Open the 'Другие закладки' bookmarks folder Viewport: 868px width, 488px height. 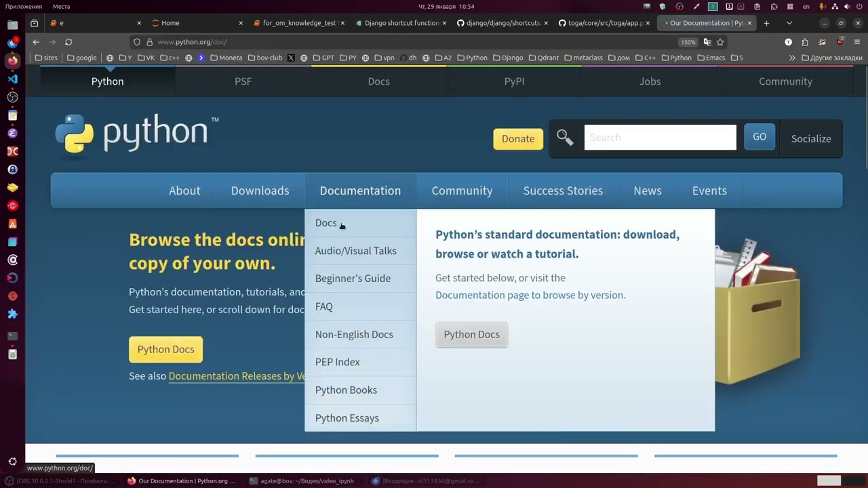point(832,58)
